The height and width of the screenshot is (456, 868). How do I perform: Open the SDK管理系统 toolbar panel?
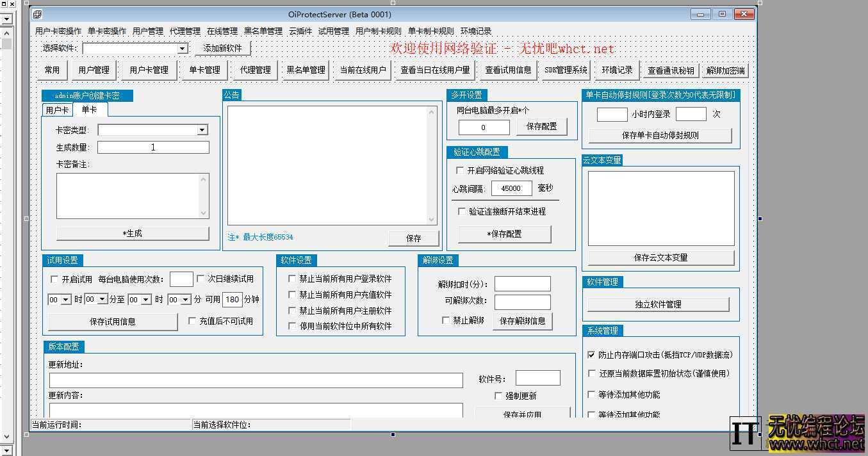click(566, 70)
